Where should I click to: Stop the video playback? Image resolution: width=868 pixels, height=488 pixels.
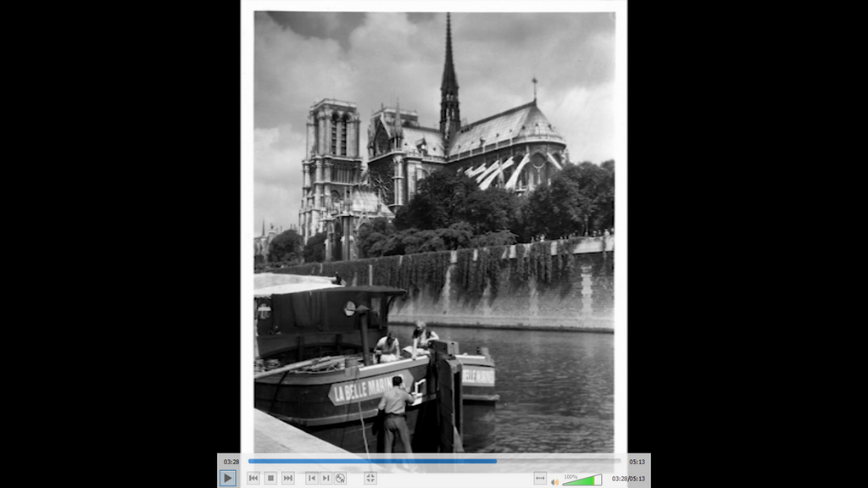coord(270,478)
